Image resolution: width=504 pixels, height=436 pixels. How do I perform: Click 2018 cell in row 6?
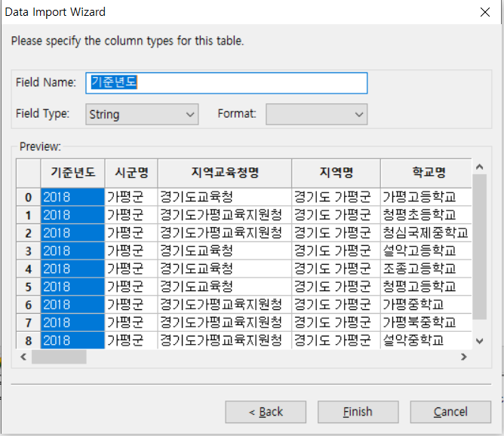pyautogui.click(x=72, y=305)
